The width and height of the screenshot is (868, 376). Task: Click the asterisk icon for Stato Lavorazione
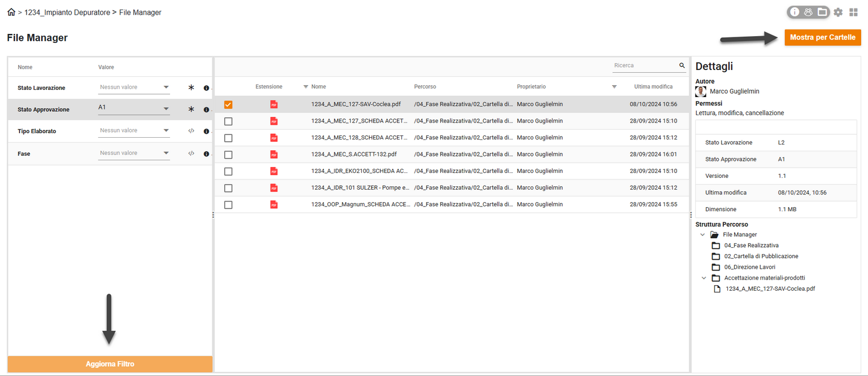coord(191,88)
